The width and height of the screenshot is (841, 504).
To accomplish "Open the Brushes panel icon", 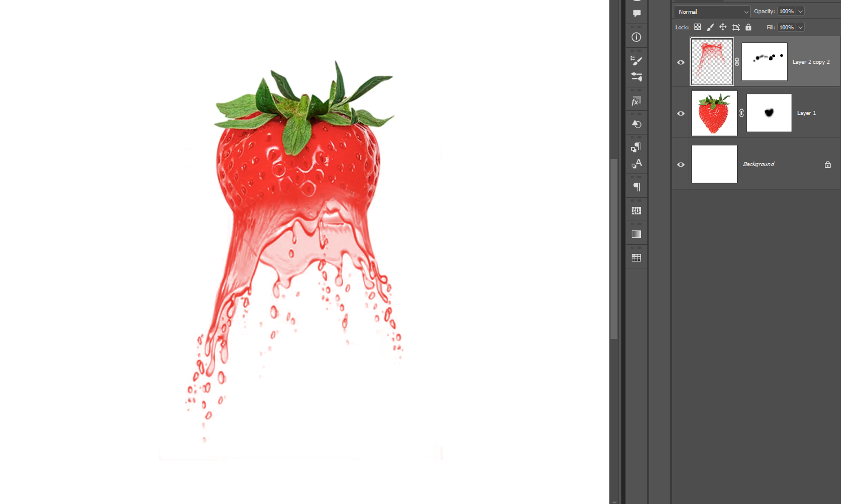I will pyautogui.click(x=636, y=60).
